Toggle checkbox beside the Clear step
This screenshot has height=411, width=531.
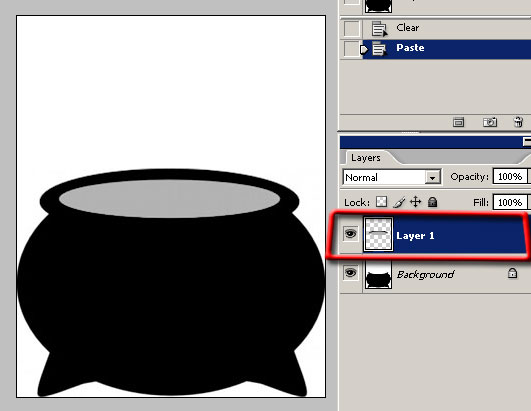pyautogui.click(x=351, y=28)
